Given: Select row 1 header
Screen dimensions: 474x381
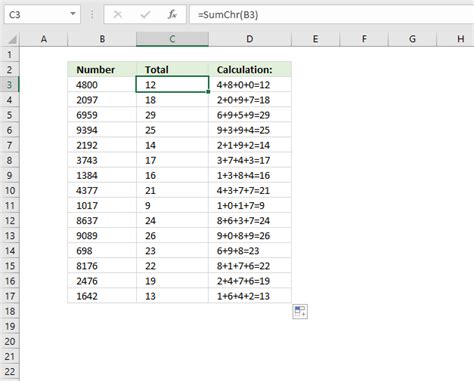Looking at the screenshot, I should click(x=10, y=54).
